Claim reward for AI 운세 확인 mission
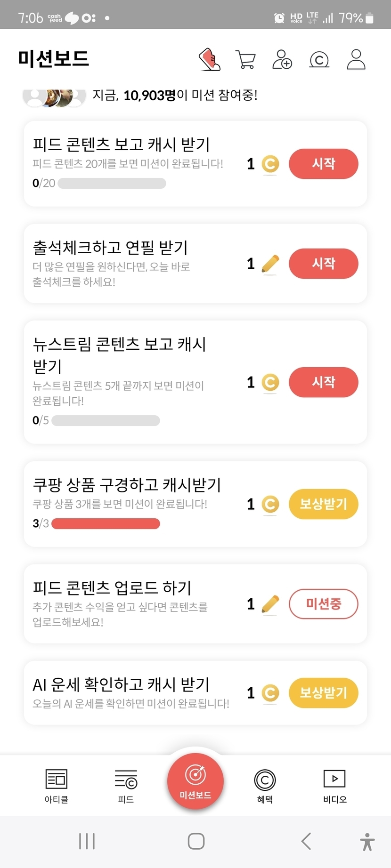The image size is (391, 868). click(x=323, y=693)
